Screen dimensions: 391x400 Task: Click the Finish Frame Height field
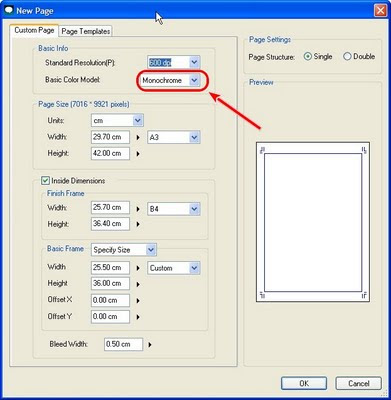110,224
